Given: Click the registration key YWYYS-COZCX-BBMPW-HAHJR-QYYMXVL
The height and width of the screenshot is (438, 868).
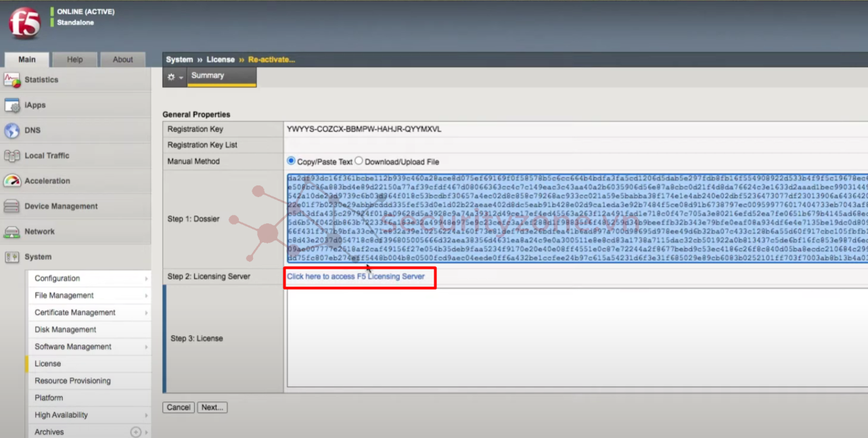Looking at the screenshot, I should [x=364, y=129].
